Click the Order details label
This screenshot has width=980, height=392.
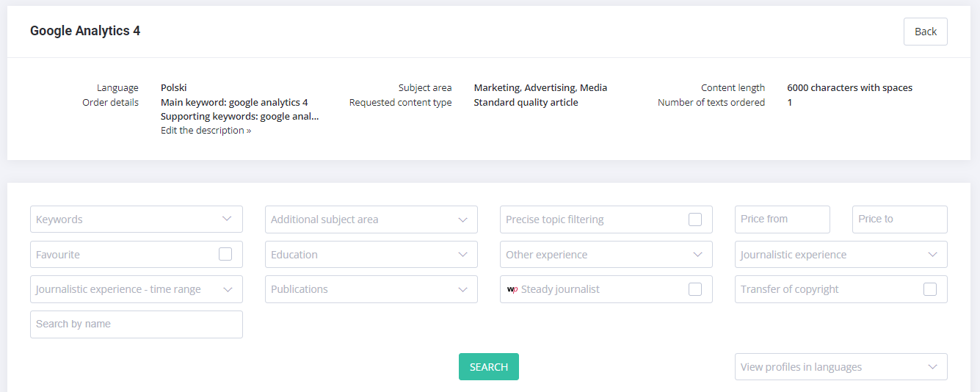click(x=110, y=102)
